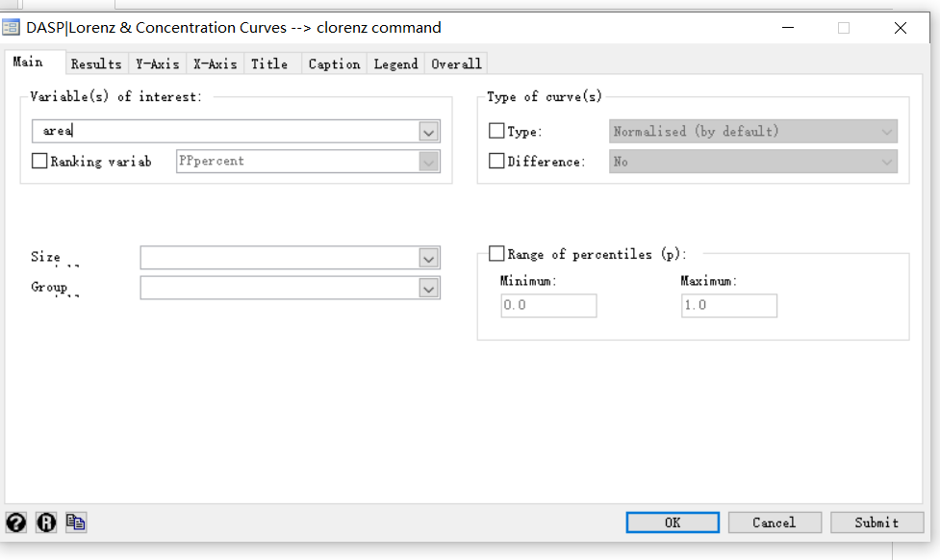Click the Cancel button
Viewport: 940px width, 560px height.
775,522
